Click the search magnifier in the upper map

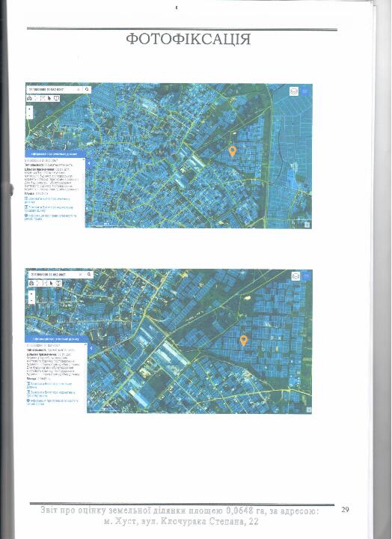pos(88,89)
